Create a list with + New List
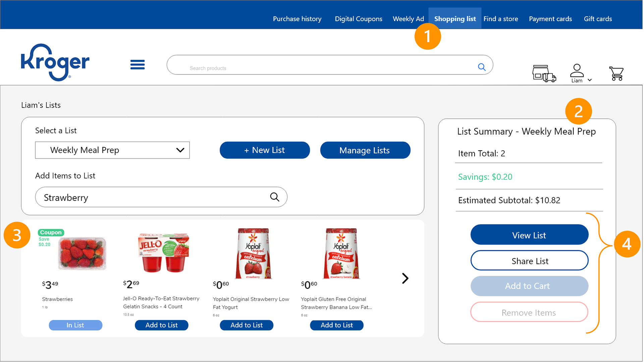This screenshot has width=644, height=362. [265, 150]
